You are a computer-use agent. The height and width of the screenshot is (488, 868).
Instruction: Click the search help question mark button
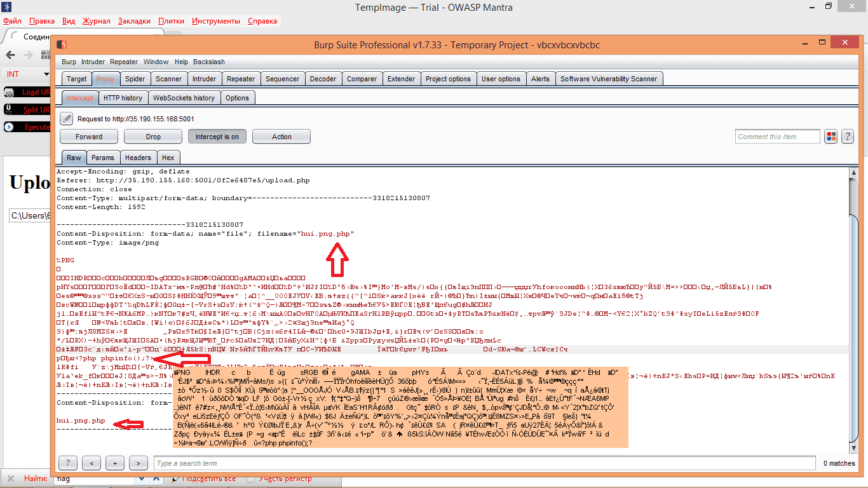[x=67, y=463]
